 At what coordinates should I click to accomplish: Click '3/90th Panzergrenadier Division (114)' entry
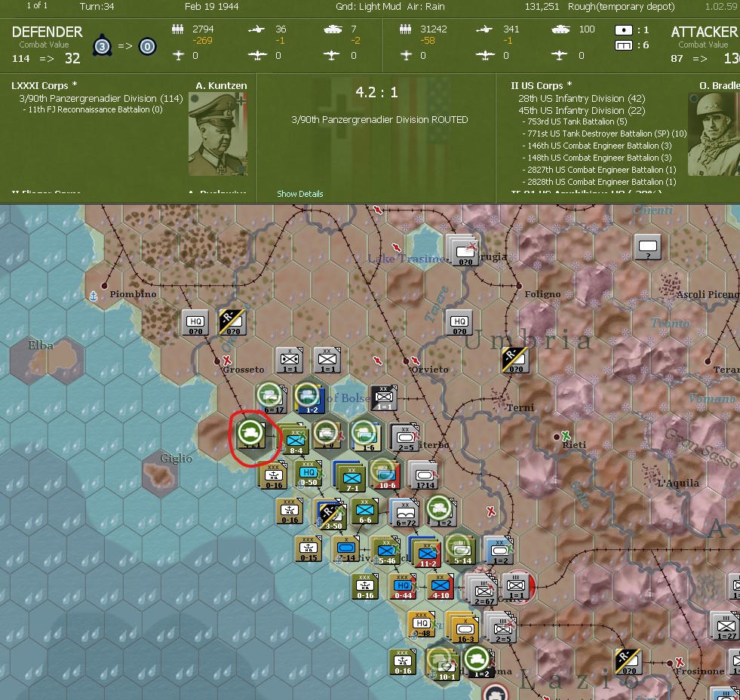[x=100, y=99]
